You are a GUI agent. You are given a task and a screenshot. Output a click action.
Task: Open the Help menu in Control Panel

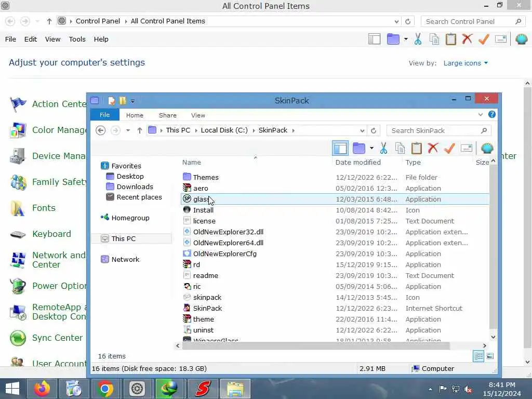[x=101, y=39]
